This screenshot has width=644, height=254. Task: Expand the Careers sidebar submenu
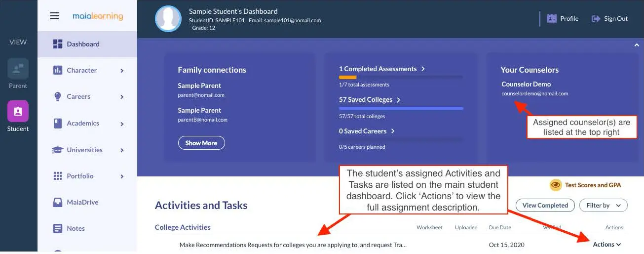[x=122, y=97]
